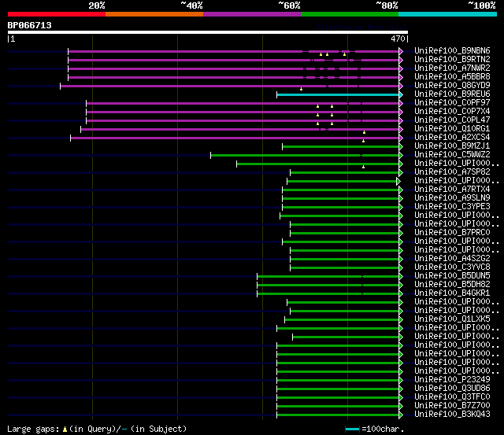Click the arrowhead ending UniRef100_B9NBN6 alignment
This screenshot has height=435, width=504.
pyautogui.click(x=401, y=51)
